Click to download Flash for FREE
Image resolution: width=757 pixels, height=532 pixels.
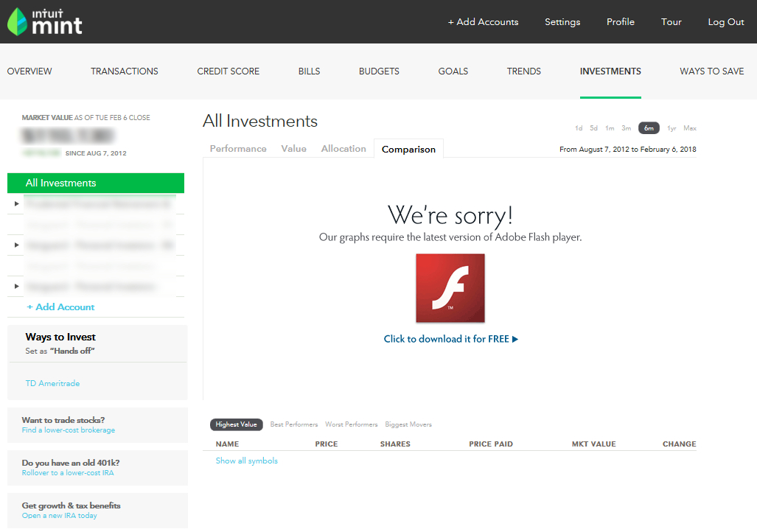[x=451, y=339]
